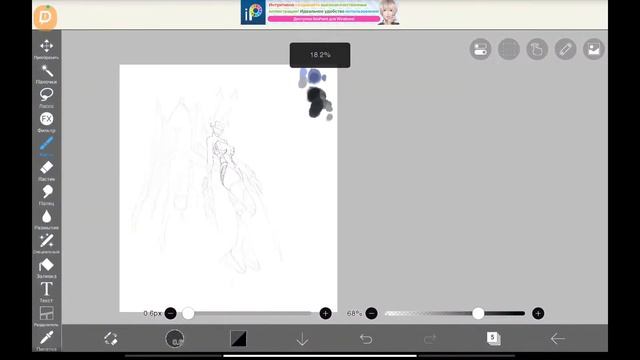Image resolution: width=640 pixels, height=360 pixels.
Task: Select the Brush tool
Action: [x=47, y=146]
